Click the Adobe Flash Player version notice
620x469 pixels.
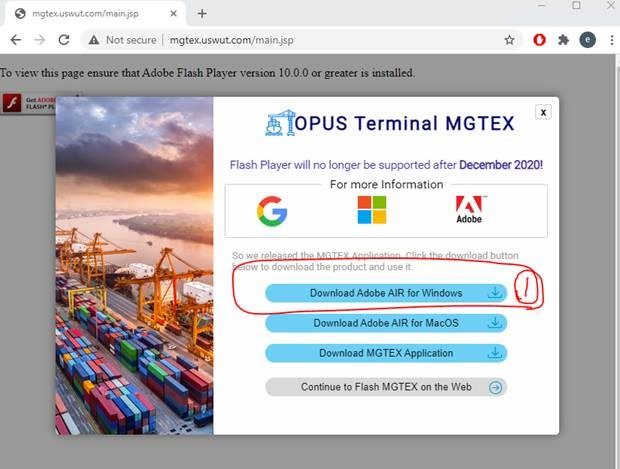(x=207, y=73)
